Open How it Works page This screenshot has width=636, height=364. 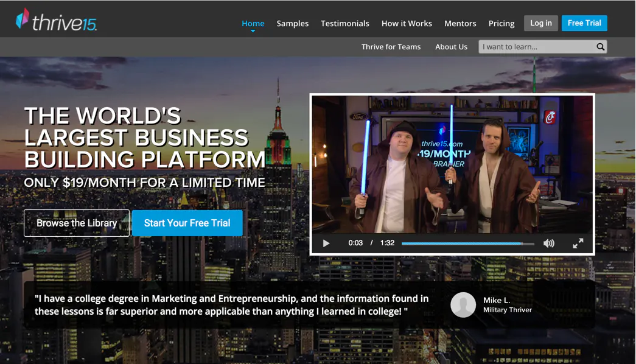tap(407, 24)
